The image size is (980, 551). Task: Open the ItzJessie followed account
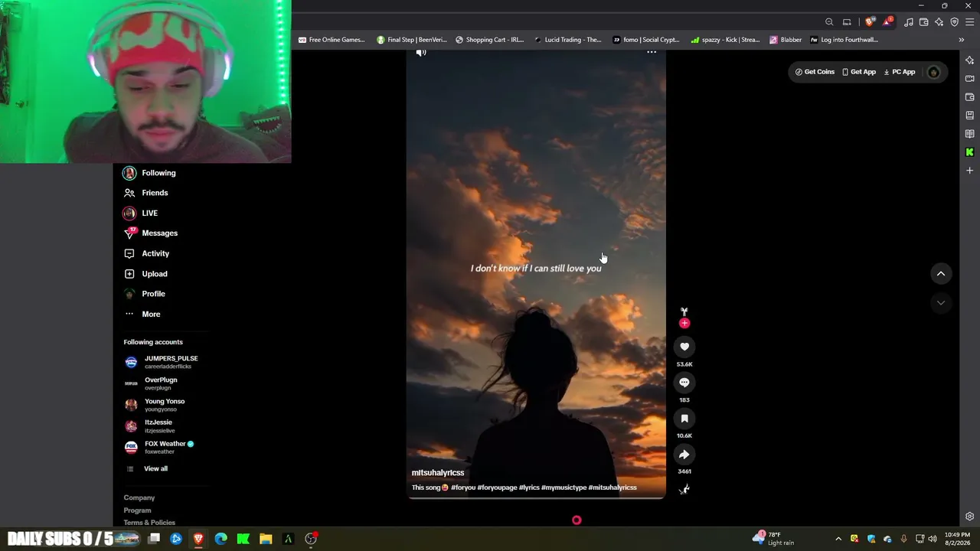pyautogui.click(x=149, y=426)
